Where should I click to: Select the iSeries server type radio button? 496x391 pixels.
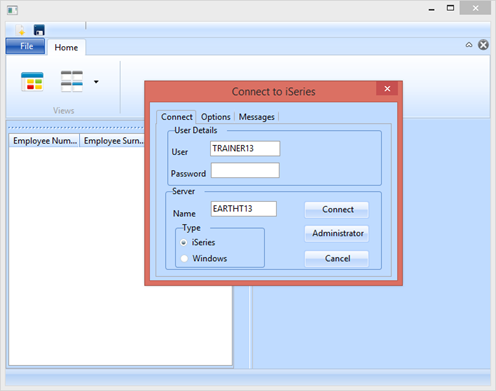point(184,242)
